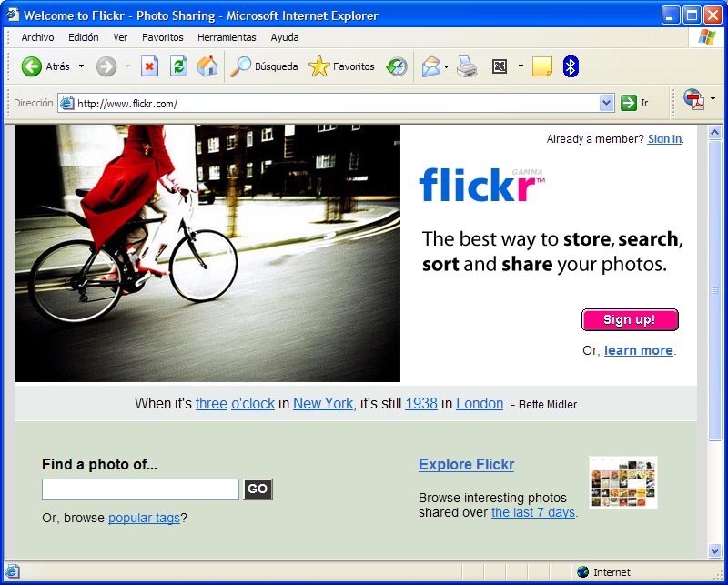The width and height of the screenshot is (728, 585).
Task: Open the Explore Flickr photo grid thumbnail
Action: pyautogui.click(x=622, y=482)
